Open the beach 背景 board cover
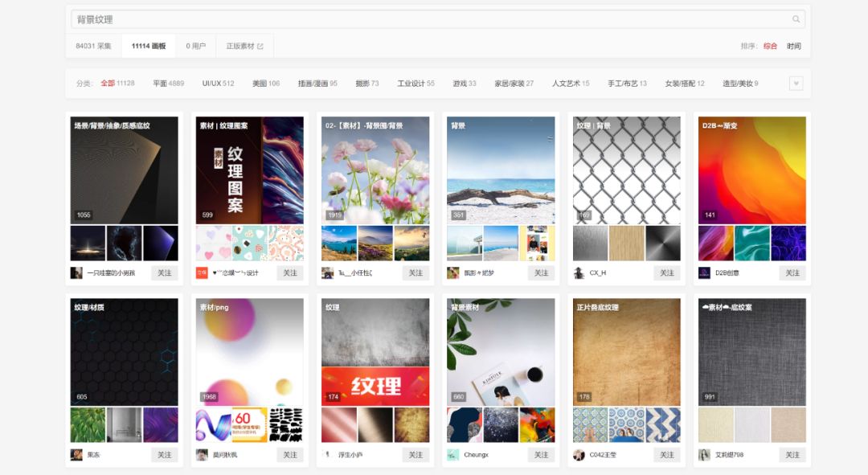Screen dimensions: 868x475 pyautogui.click(x=501, y=170)
